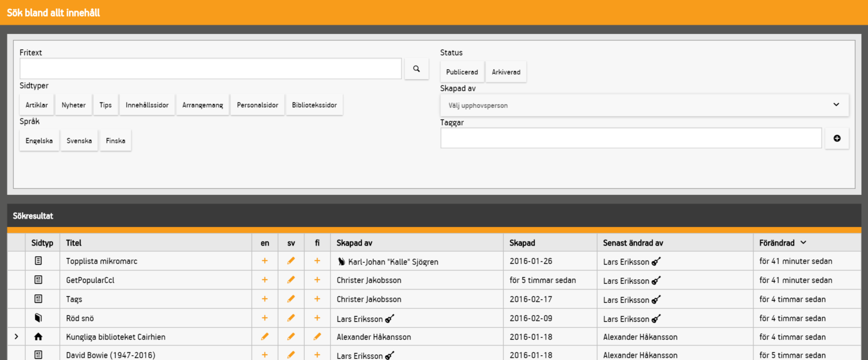Image resolution: width=868 pixels, height=360 pixels.
Task: Open the GetPopularCcl title
Action: pyautogui.click(x=91, y=280)
